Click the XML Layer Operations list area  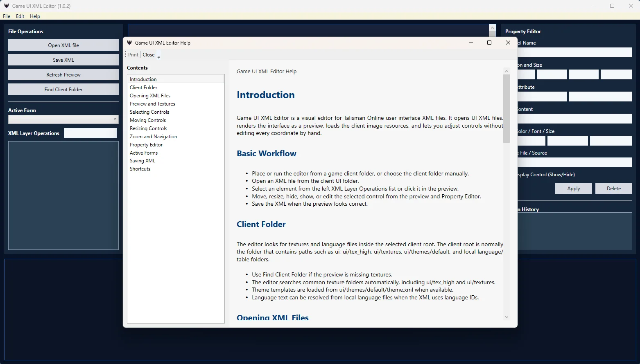[63, 195]
